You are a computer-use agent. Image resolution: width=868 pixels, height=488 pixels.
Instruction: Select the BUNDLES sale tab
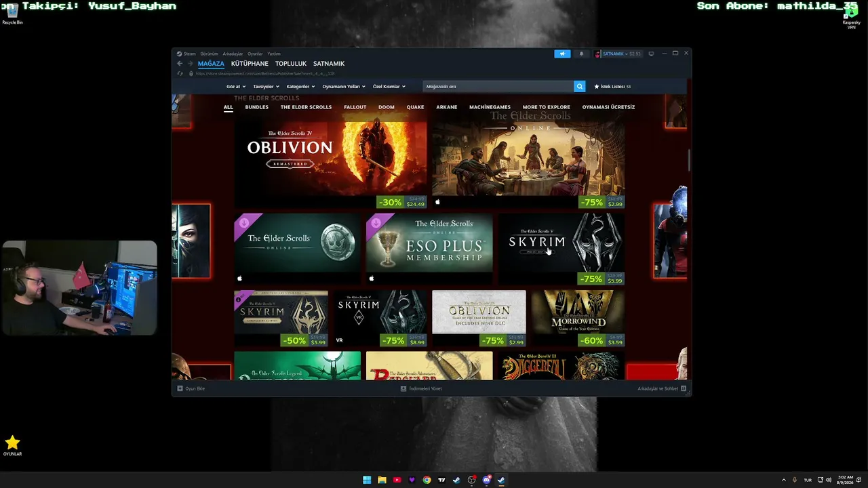coord(257,107)
